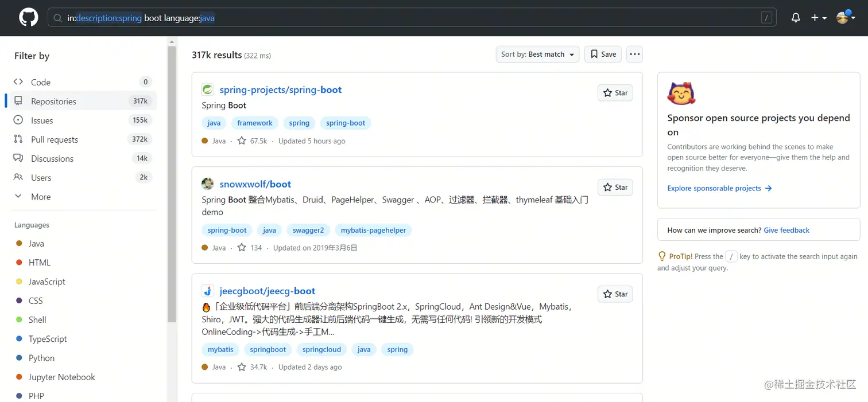This screenshot has width=868, height=402.
Task: Star the spring-projects/spring-boot repository
Action: click(x=615, y=93)
